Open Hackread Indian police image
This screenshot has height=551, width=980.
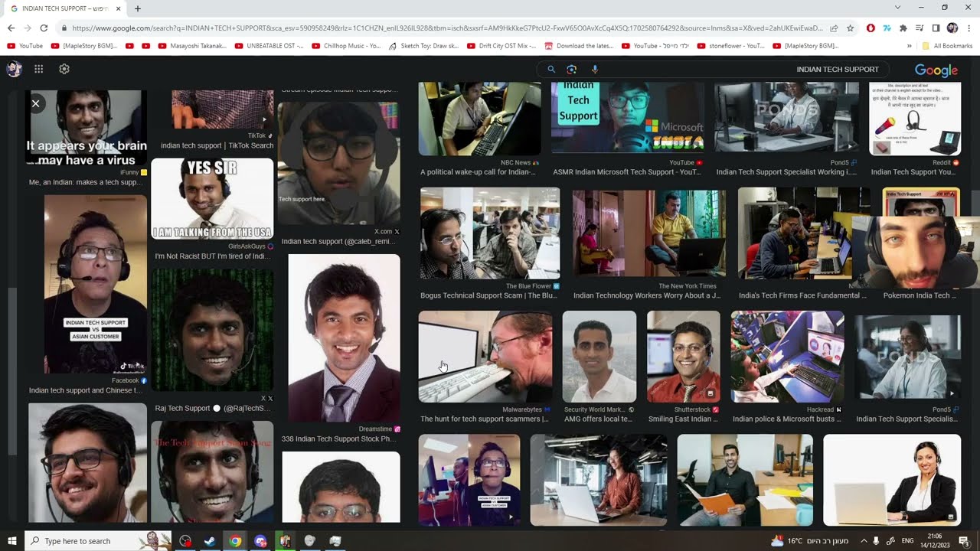[787, 357]
